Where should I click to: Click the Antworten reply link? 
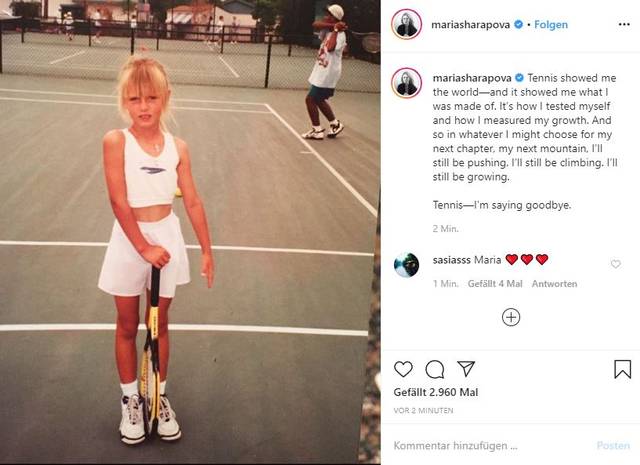tap(554, 284)
